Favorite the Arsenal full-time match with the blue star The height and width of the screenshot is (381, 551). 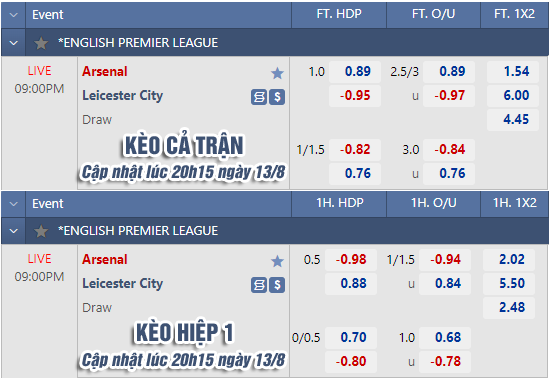(277, 73)
